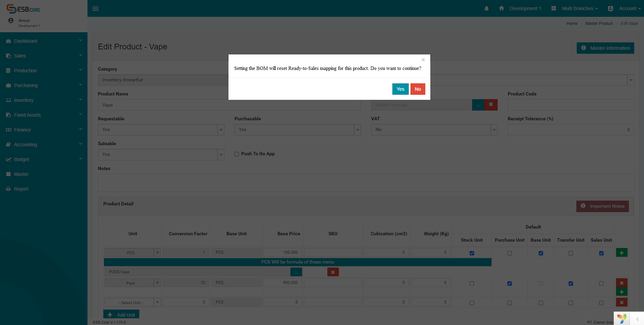Viewport: 644px width, 325px height.
Task: Close the confirmation dialog with X
Action: tap(423, 60)
